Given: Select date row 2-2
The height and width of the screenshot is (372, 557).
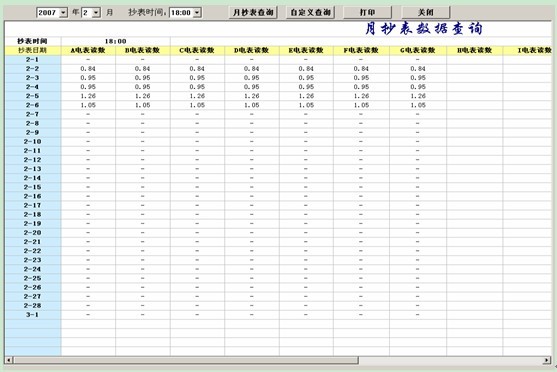Looking at the screenshot, I should coord(33,69).
